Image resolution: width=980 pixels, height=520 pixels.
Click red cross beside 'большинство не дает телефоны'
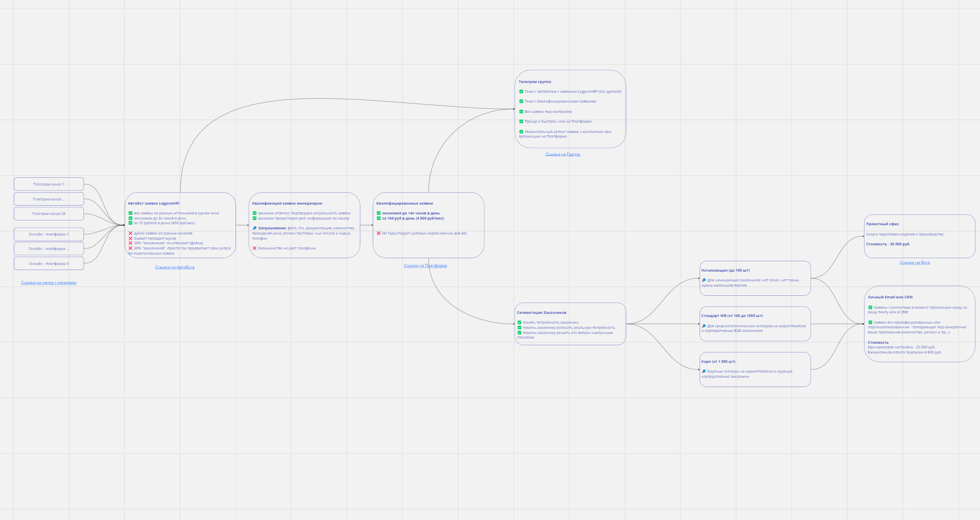pos(255,248)
